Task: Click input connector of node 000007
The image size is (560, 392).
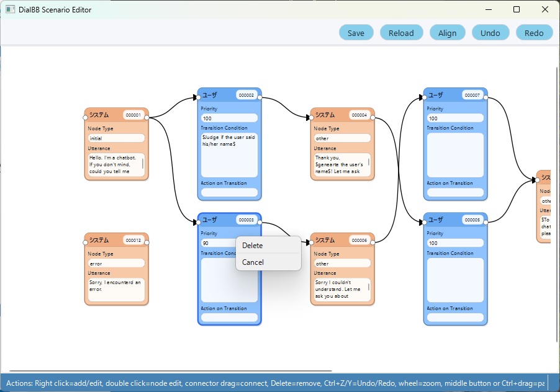Action: 424,97
